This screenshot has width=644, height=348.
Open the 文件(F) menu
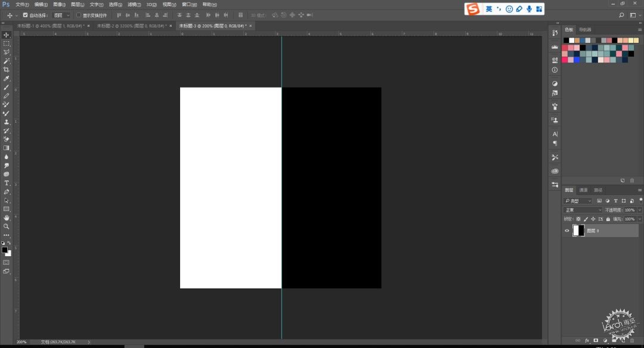point(22,5)
